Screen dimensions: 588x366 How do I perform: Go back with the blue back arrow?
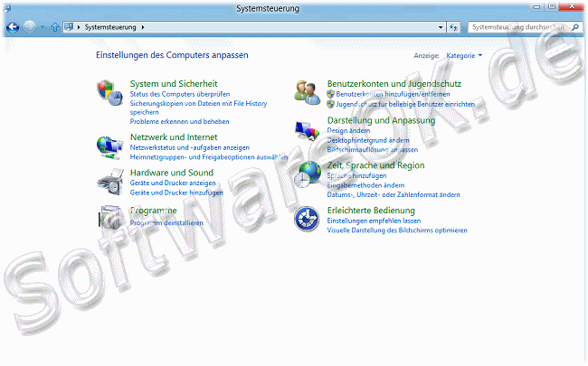click(13, 27)
